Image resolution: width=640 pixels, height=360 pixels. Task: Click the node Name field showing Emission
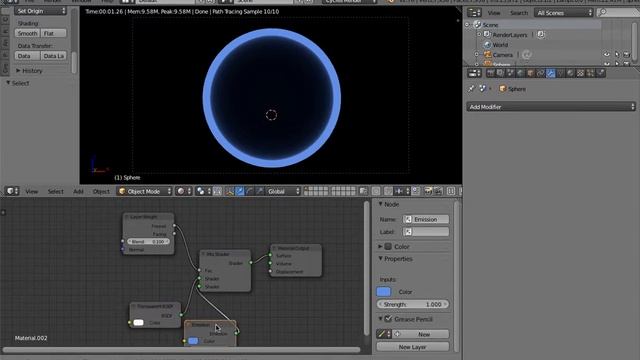tap(426, 219)
